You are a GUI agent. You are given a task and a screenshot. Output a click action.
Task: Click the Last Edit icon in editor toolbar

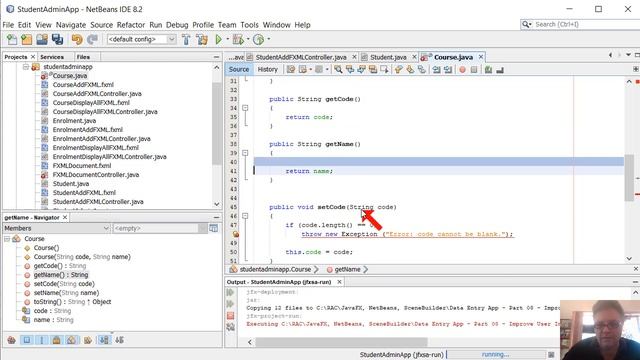(291, 70)
